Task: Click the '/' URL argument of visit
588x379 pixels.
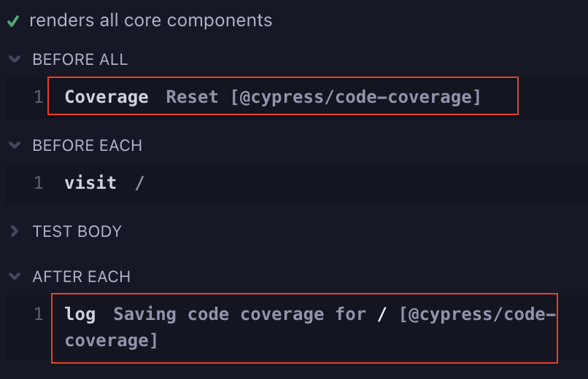Action: coord(139,183)
